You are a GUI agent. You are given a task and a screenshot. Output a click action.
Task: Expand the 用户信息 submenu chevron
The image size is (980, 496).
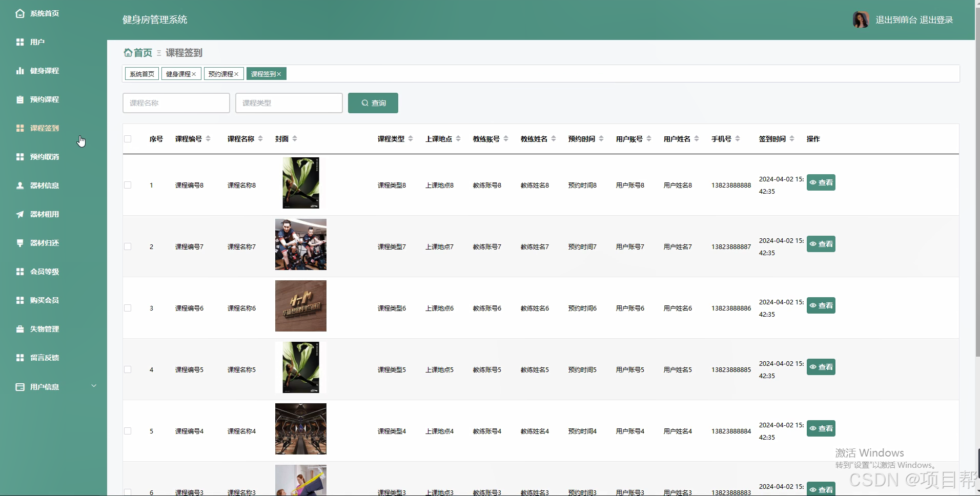coord(94,386)
